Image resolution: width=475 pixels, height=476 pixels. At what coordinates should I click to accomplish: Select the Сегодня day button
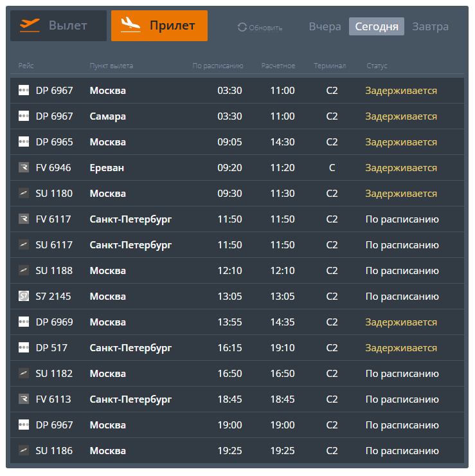pos(377,26)
